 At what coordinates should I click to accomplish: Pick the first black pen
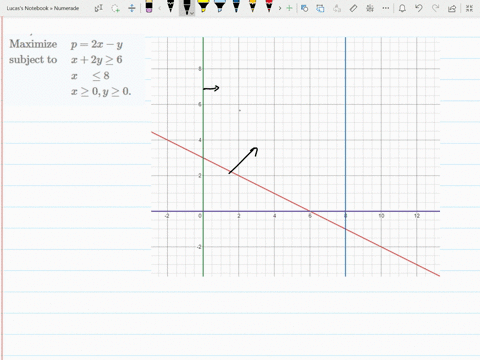pyautogui.click(x=170, y=7)
